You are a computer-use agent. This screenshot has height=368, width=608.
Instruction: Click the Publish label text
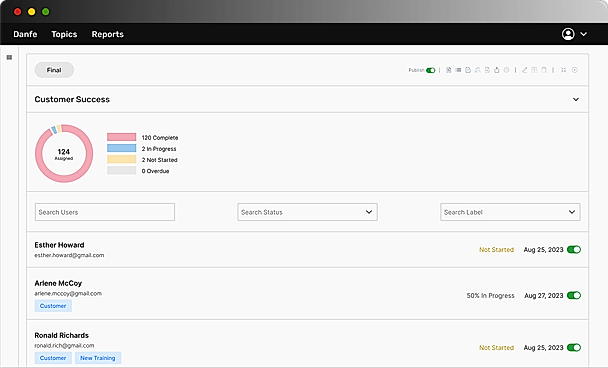(x=416, y=70)
